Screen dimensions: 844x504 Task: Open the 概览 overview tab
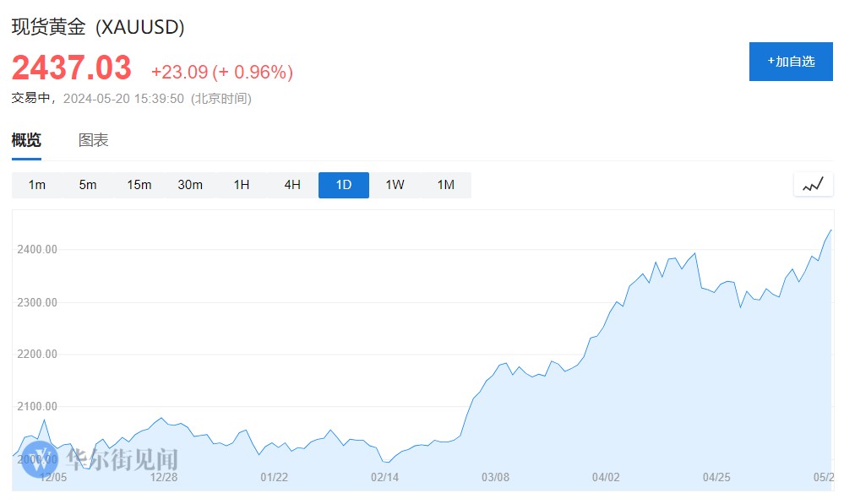pyautogui.click(x=26, y=140)
